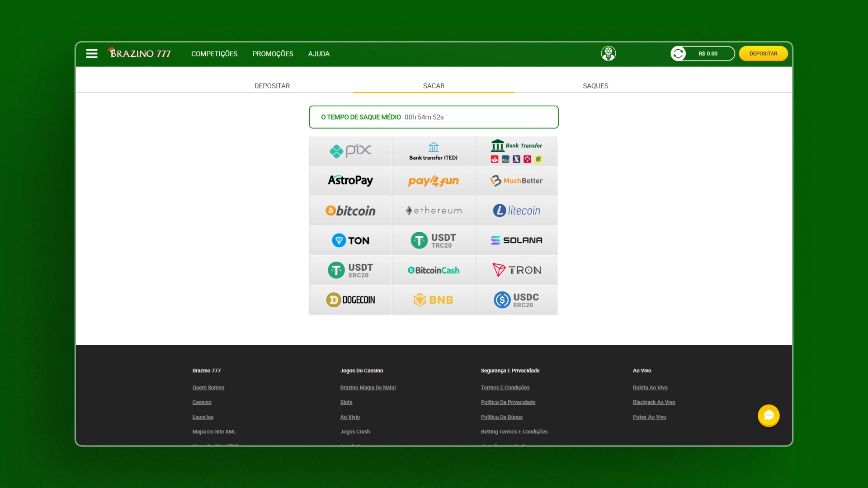Click the Brazino 777 footer heading
Image resolution: width=868 pixels, height=488 pixels.
coord(207,371)
